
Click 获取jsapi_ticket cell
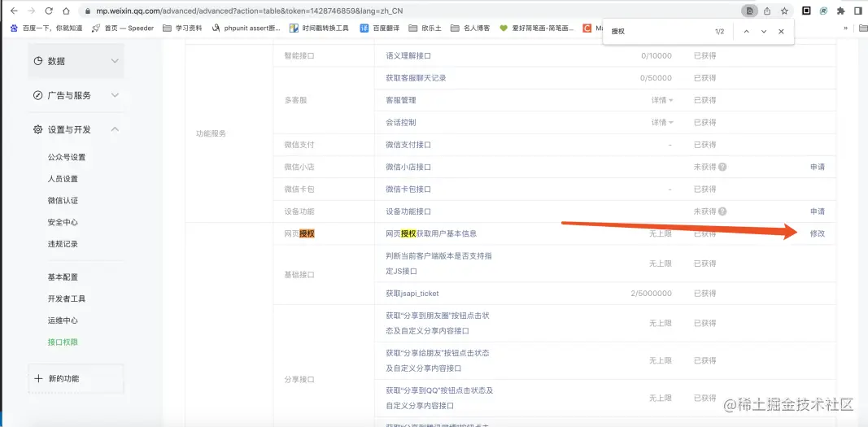coord(412,293)
